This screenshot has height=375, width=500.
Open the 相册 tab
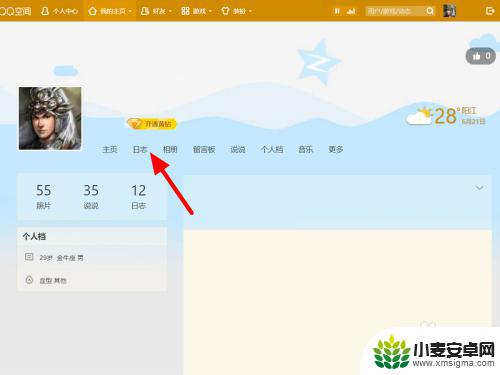coord(170,149)
